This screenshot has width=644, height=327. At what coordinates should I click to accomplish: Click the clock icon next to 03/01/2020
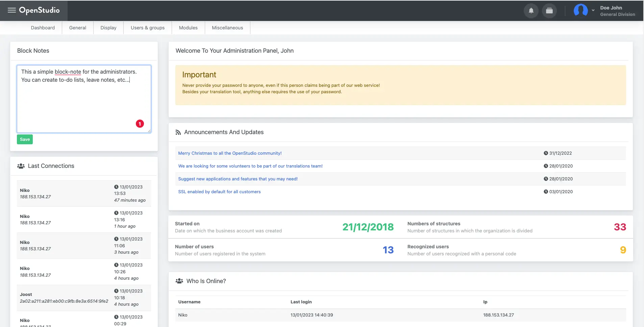click(x=546, y=192)
